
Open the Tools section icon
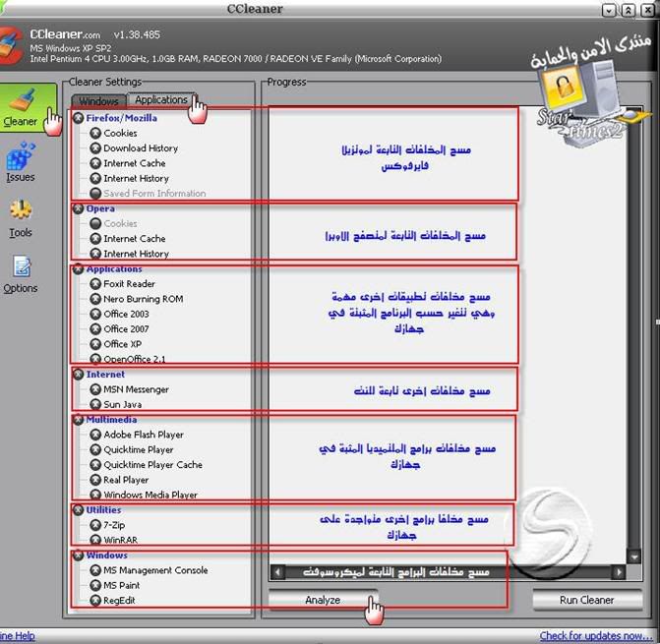(x=21, y=209)
